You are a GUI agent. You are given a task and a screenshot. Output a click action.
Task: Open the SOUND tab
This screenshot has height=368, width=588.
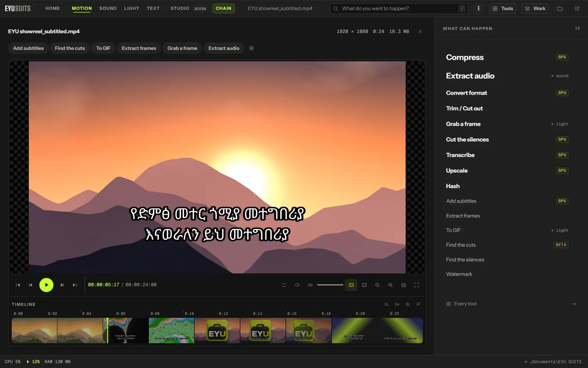108,8
